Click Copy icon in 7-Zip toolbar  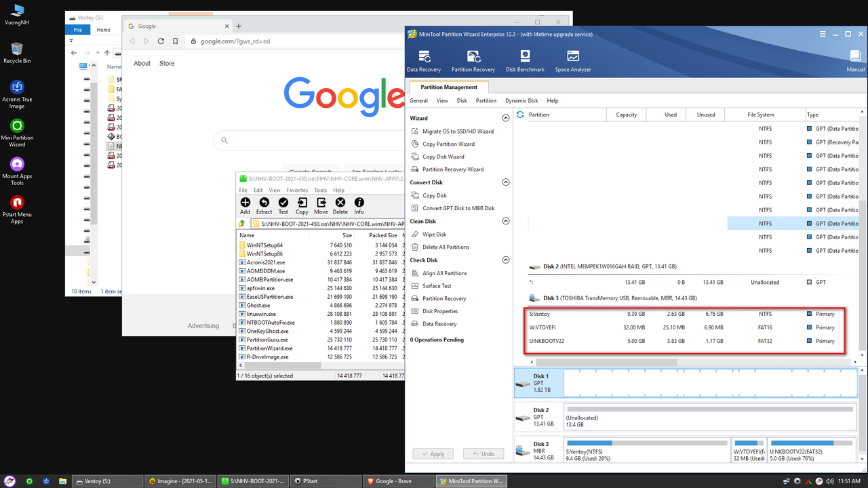tap(302, 206)
